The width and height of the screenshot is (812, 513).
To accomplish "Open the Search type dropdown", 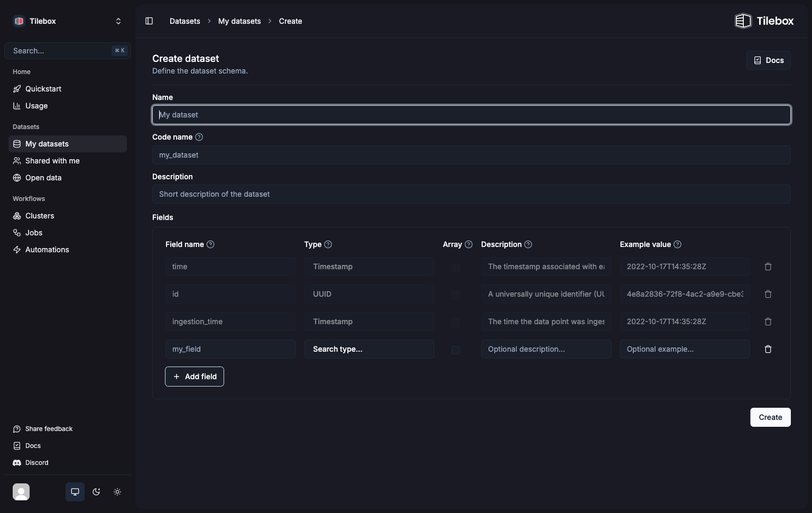I will [369, 349].
